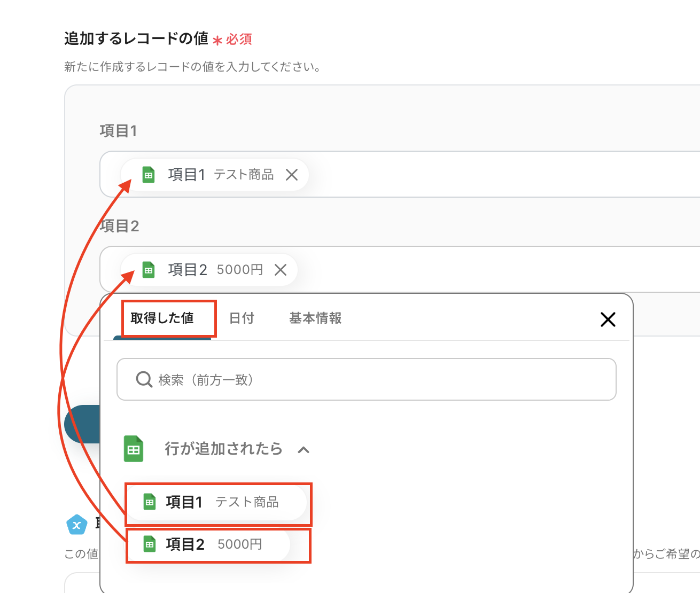Screen dimensions: 700x593
Task: Click the magnifier icon in search box
Action: click(x=144, y=380)
